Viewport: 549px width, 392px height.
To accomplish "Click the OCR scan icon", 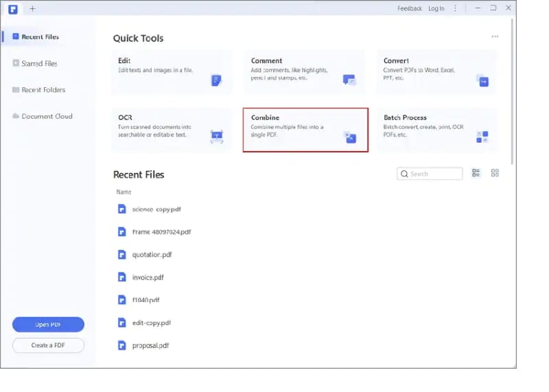I will [217, 137].
